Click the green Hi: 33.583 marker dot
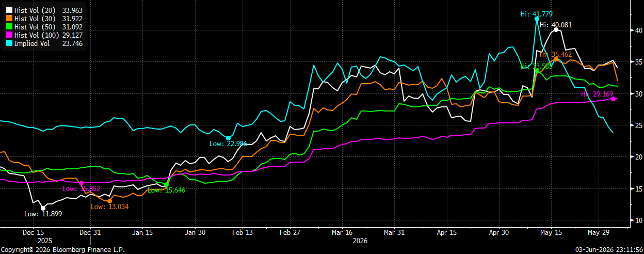 click(x=537, y=71)
